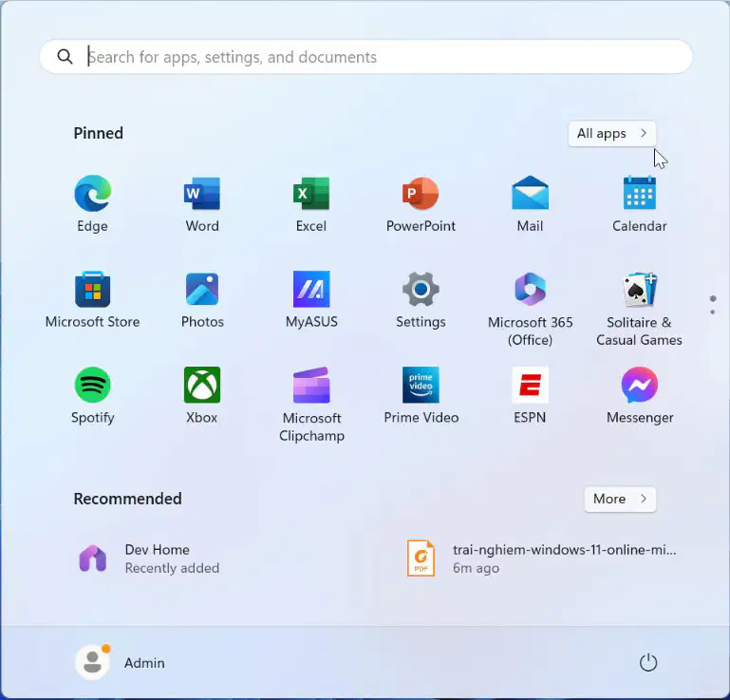Open More recommended items

(620, 500)
